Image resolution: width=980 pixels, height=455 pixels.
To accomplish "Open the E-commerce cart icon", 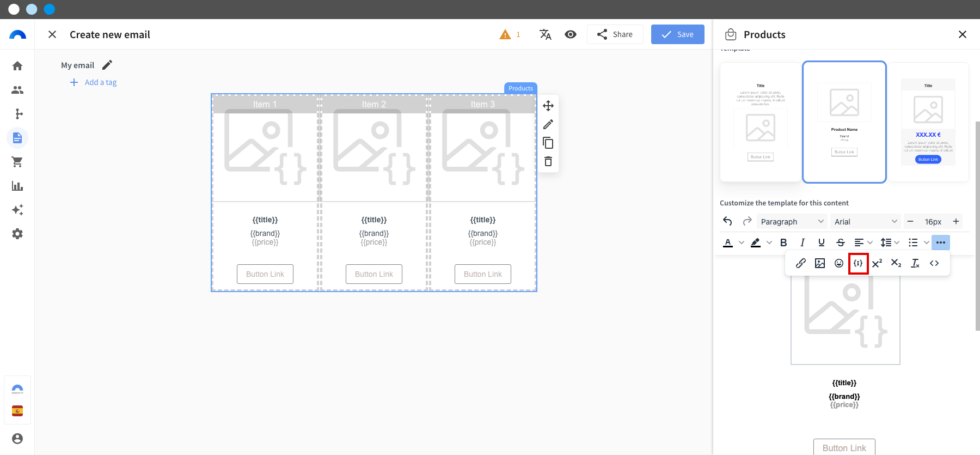I will tap(17, 162).
